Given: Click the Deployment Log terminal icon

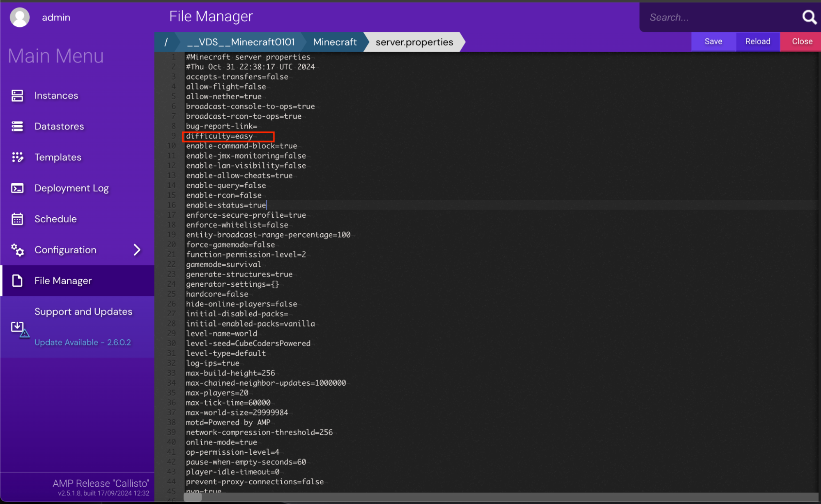Looking at the screenshot, I should (x=17, y=188).
